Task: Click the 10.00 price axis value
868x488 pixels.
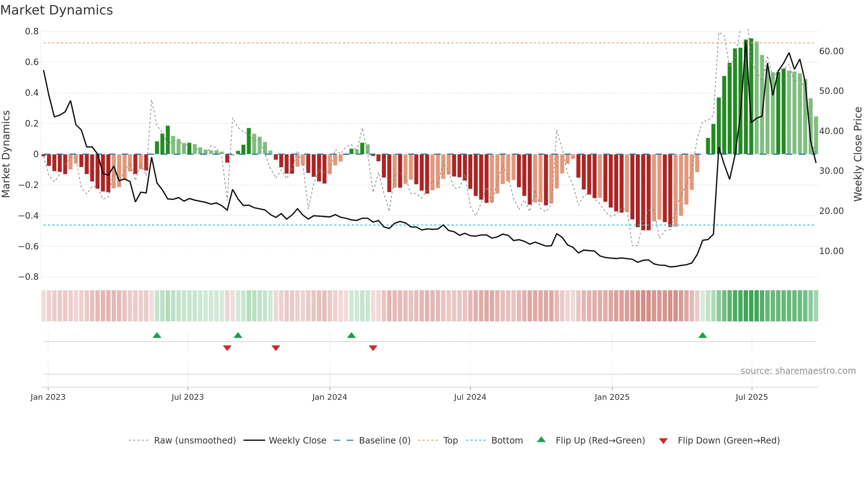Action: 831,251
